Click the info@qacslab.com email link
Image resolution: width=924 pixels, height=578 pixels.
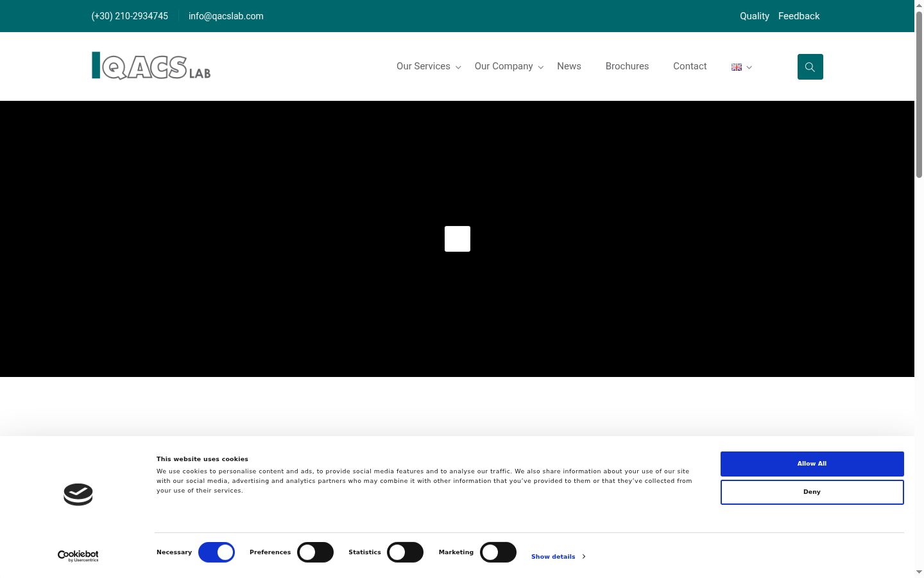point(226,16)
